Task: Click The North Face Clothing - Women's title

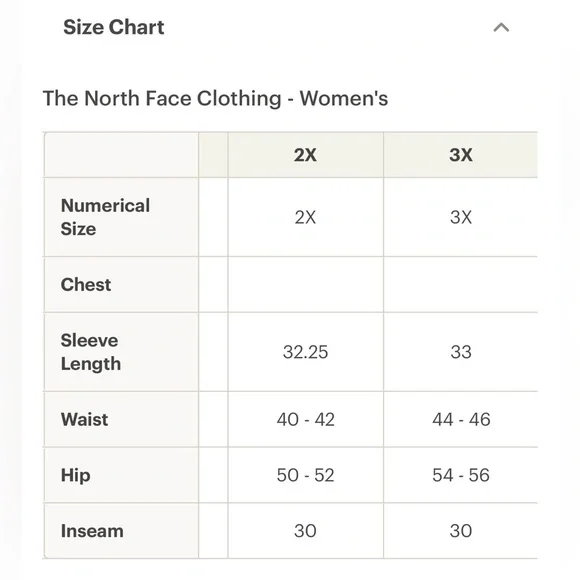Action: coord(215,98)
